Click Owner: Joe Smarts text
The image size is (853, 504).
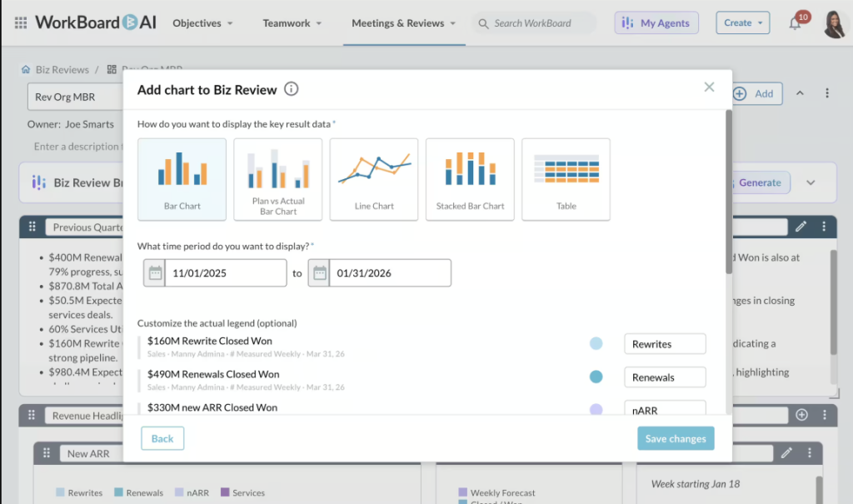[71, 124]
